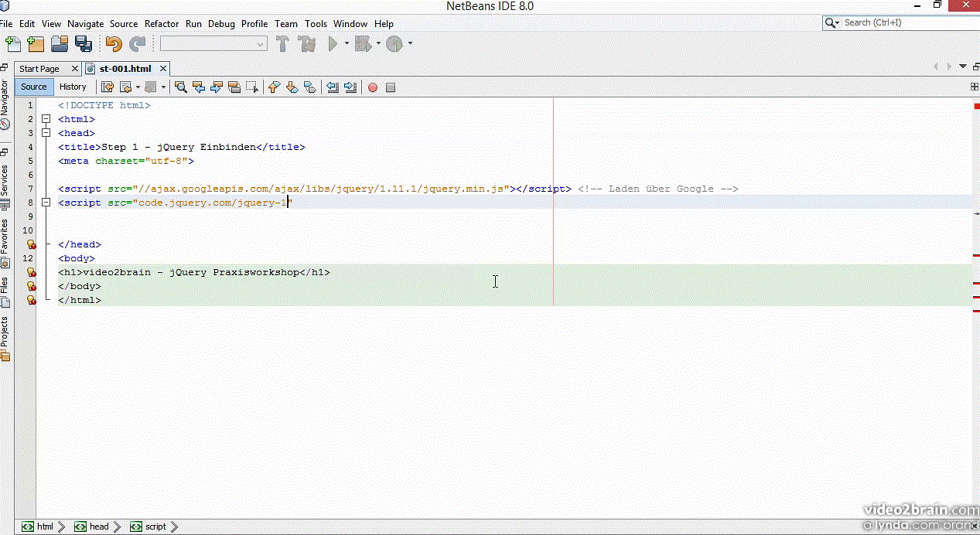This screenshot has height=535, width=980.
Task: Open the editor Back history dropdown arrow
Action: pyautogui.click(x=138, y=87)
